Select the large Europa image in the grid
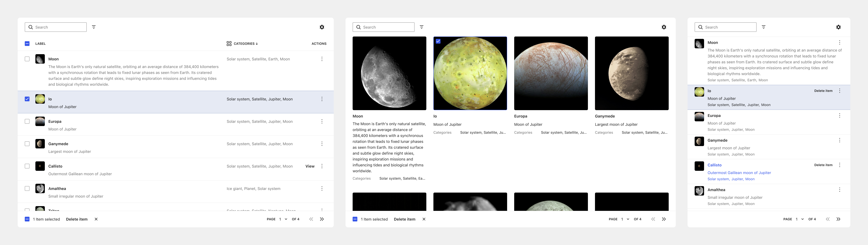This screenshot has height=245, width=868. click(551, 73)
